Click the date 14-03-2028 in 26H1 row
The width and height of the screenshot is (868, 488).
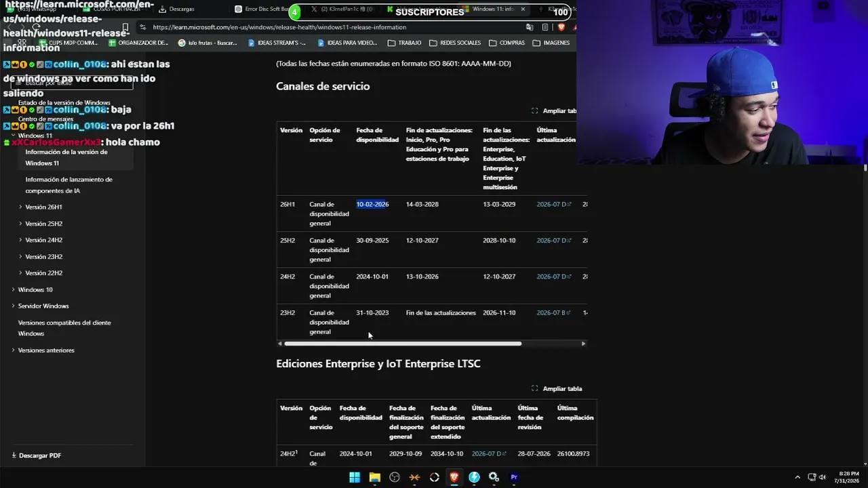tap(422, 204)
